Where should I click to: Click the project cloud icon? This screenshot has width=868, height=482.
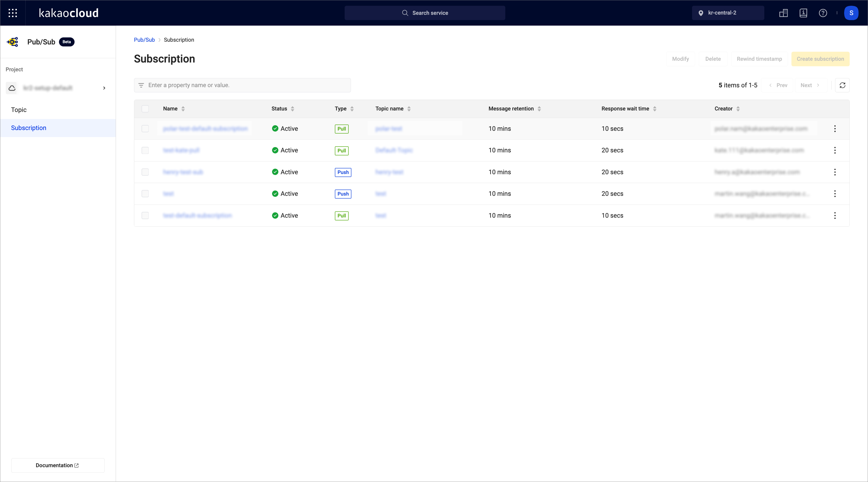coord(12,88)
